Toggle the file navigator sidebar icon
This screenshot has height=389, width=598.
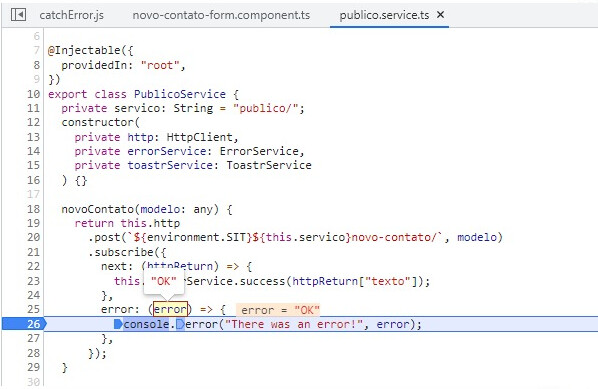pyautogui.click(x=18, y=15)
